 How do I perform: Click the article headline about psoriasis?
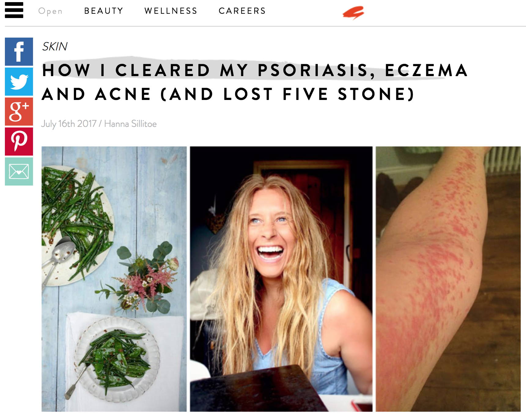tap(255, 82)
